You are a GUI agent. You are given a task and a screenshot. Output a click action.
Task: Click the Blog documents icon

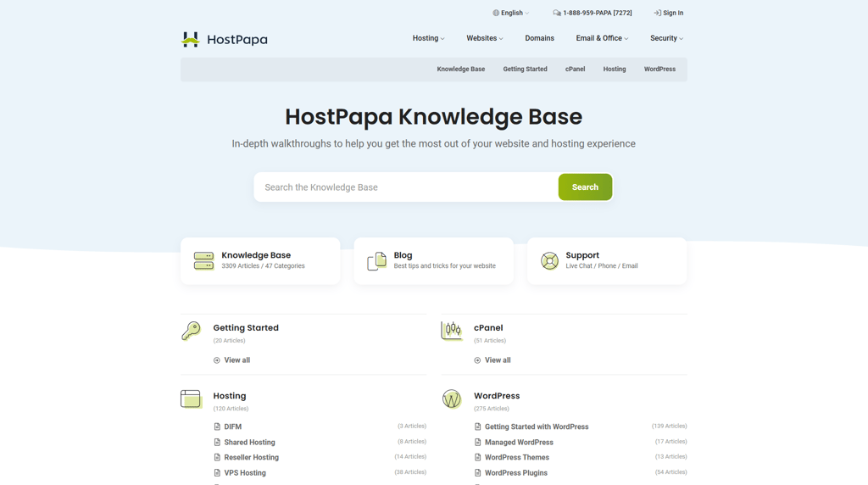coord(376,261)
